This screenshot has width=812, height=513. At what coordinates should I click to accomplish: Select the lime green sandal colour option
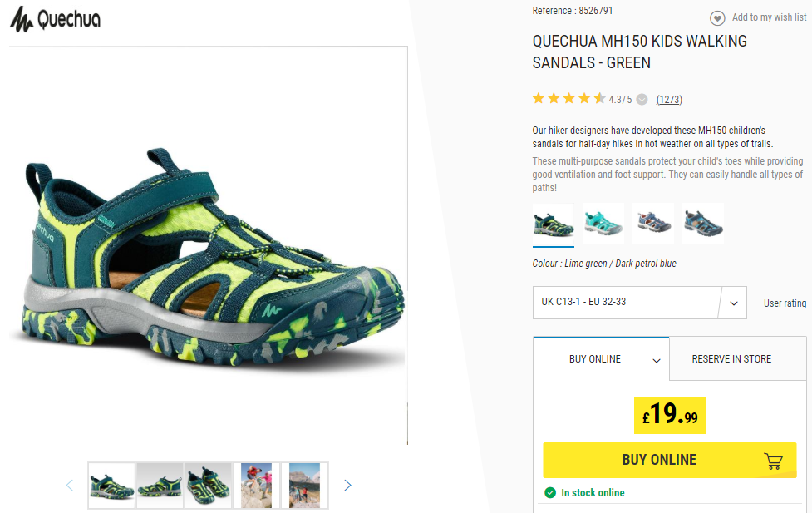(553, 224)
